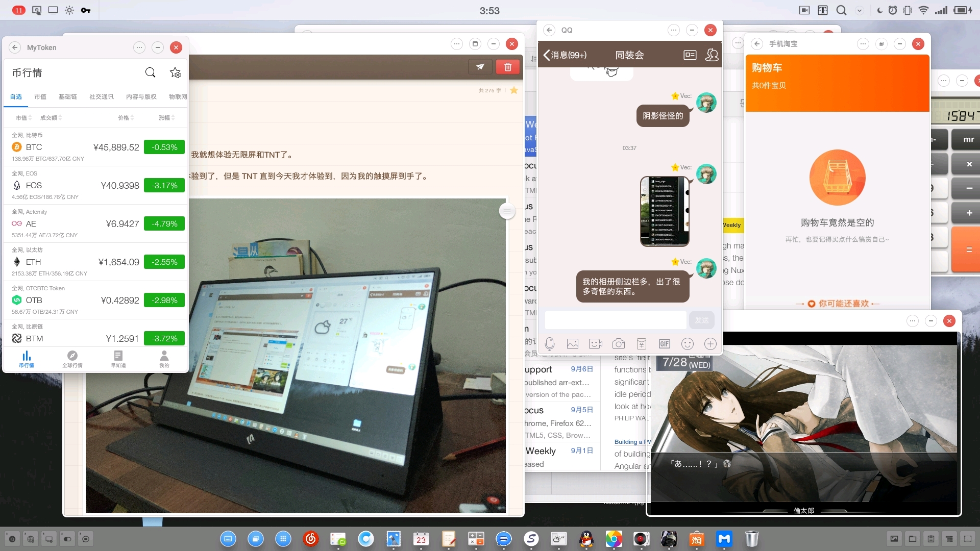Toggle ETH change badge -2.55%
Image resolution: width=980 pixels, height=551 pixels.
pyautogui.click(x=164, y=262)
